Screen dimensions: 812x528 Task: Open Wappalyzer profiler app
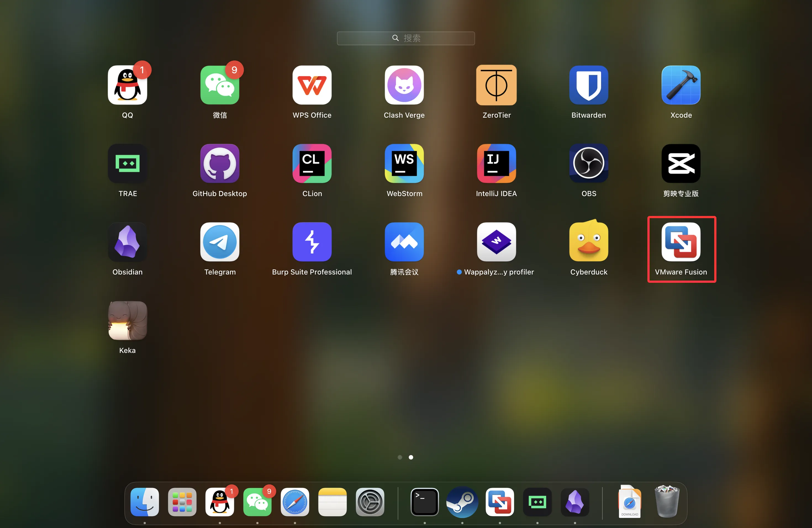point(496,242)
